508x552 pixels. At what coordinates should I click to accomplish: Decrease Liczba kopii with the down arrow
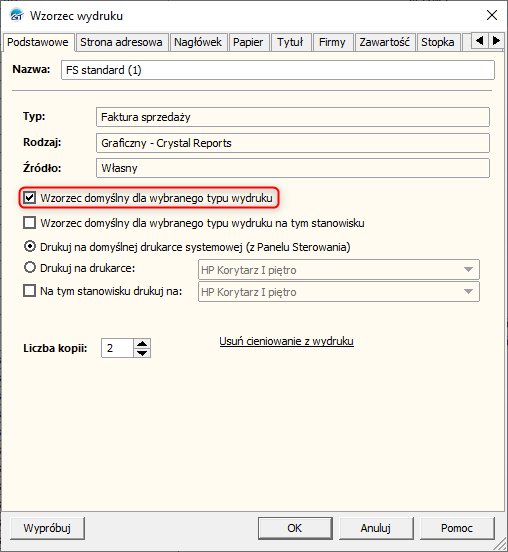142,353
